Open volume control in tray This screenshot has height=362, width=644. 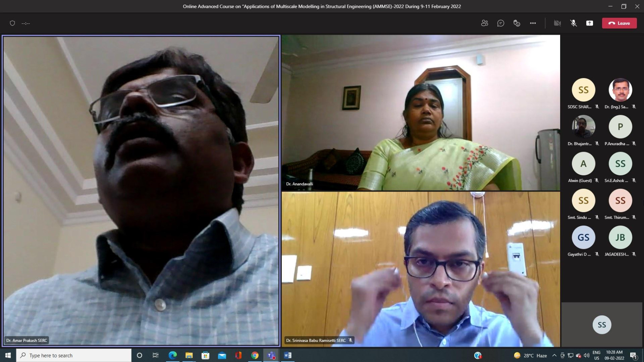click(x=586, y=355)
